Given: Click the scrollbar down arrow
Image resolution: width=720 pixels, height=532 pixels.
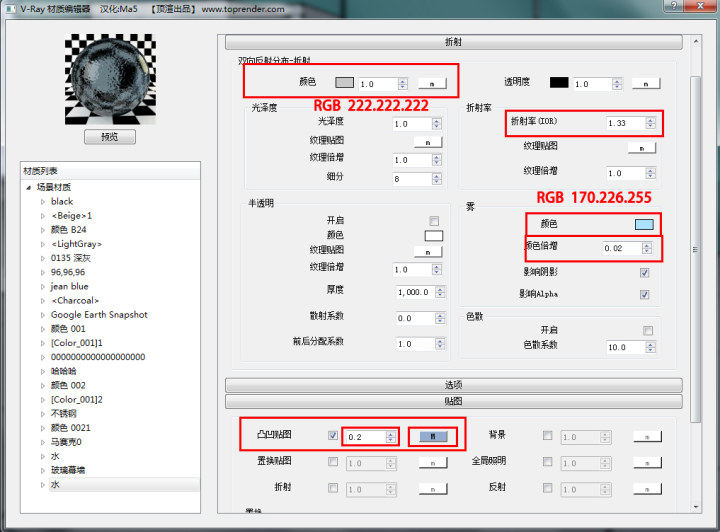Looking at the screenshot, I should click(x=696, y=507).
